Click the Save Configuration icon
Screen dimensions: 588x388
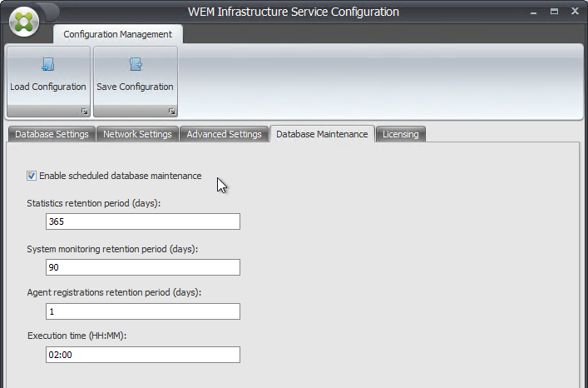tap(136, 65)
